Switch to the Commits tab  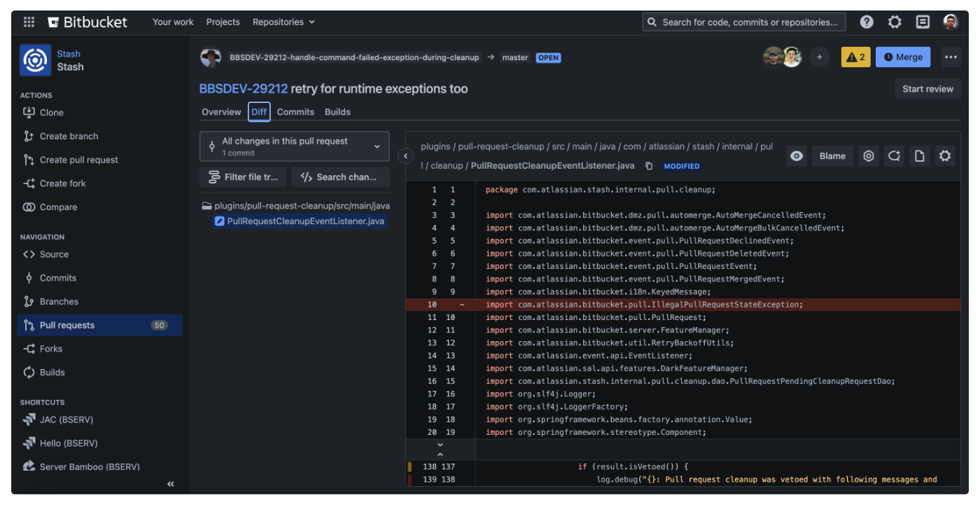point(295,111)
